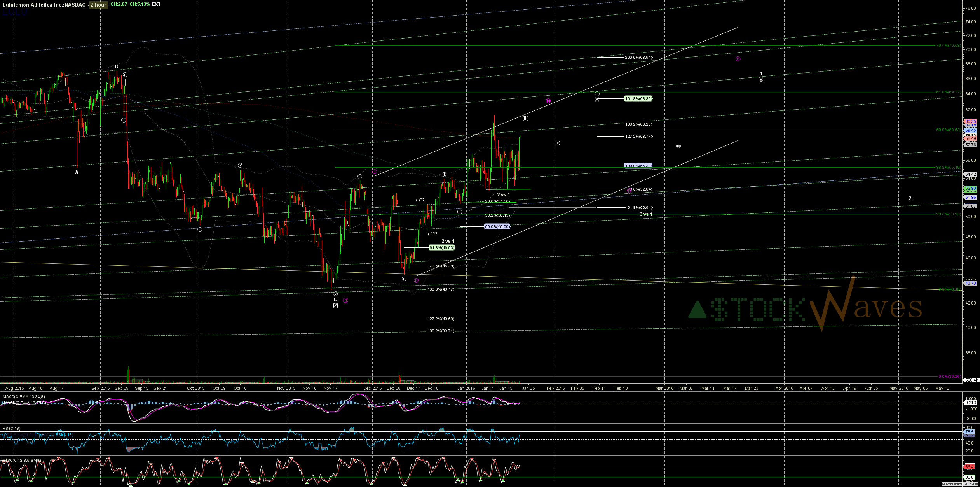The image size is (980, 487).
Task: Click the green 23.6%(50.25) level label
Action: (948, 214)
